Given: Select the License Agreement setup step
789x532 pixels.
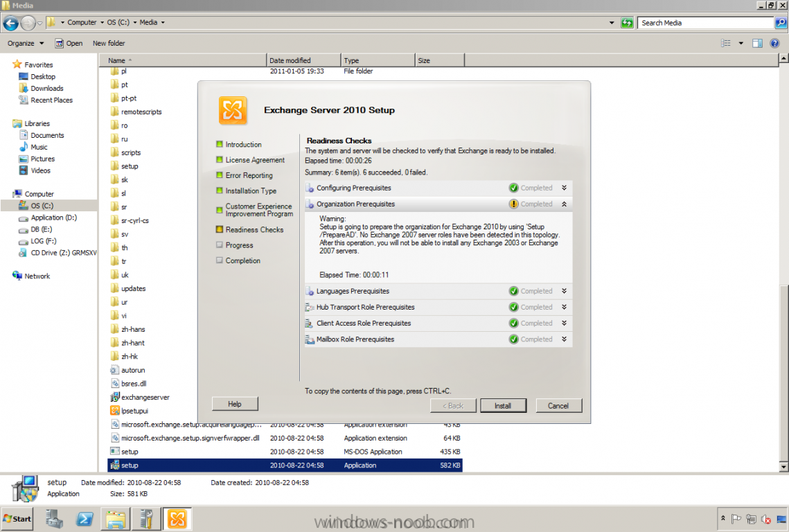Looking at the screenshot, I should point(250,160).
